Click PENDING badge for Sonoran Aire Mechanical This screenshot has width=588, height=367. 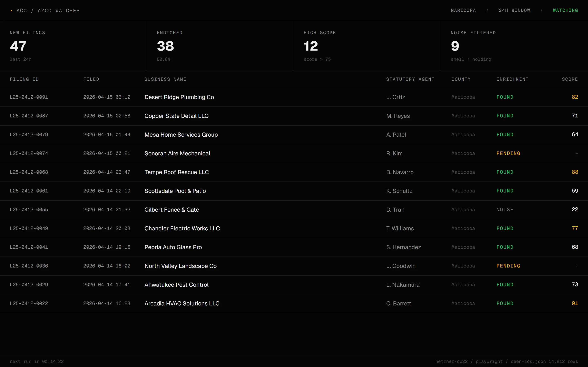point(508,153)
